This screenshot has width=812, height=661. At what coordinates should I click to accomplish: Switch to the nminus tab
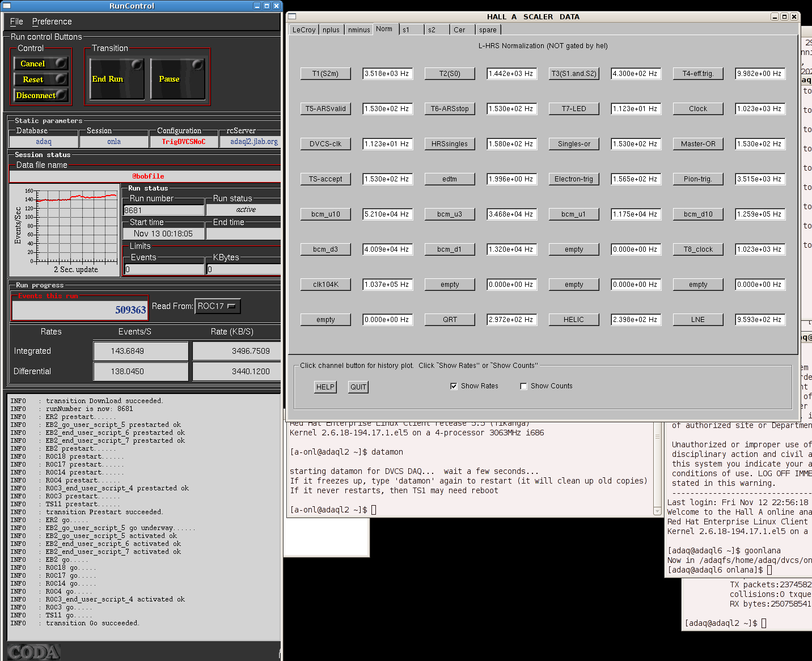[x=359, y=30]
